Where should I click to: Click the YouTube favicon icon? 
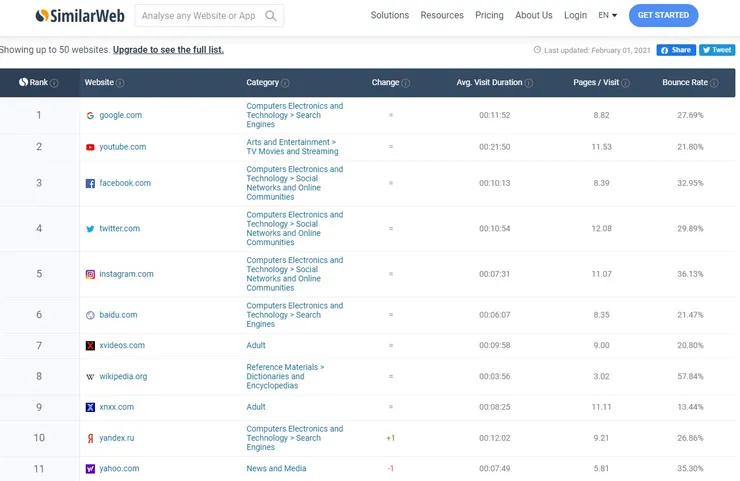point(90,147)
